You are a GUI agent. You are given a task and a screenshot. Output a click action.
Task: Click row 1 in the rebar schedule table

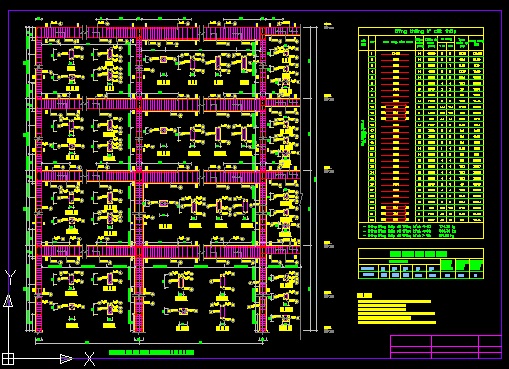[x=421, y=53]
